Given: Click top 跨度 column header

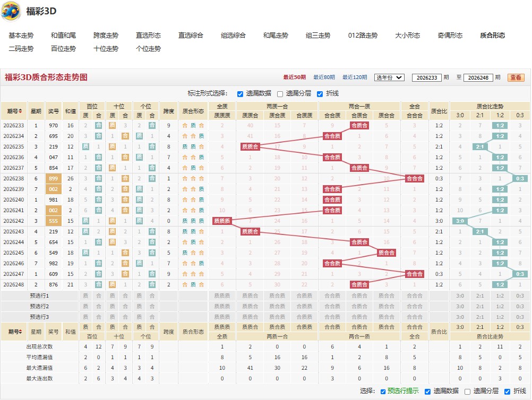Looking at the screenshot, I should pyautogui.click(x=169, y=111).
